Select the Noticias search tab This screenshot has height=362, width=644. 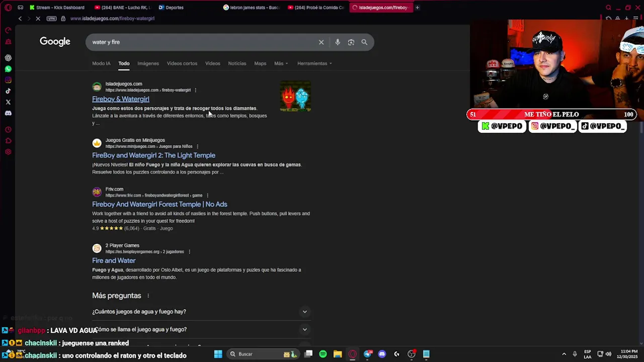click(237, 63)
